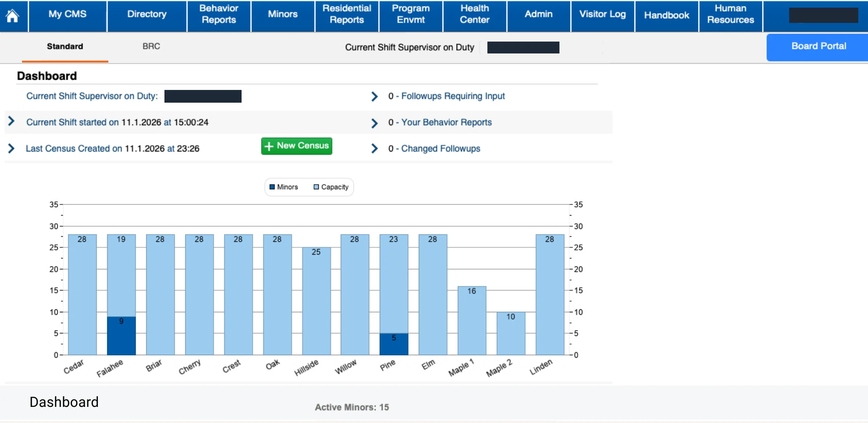Expand Your Behavior Reports chevron
This screenshot has width=868, height=423.
[374, 123]
